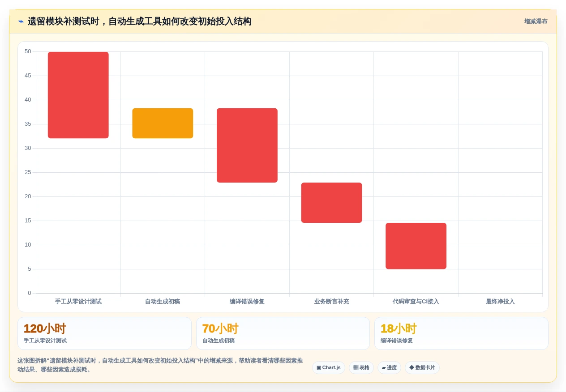Image resolution: width=566 pixels, height=392 pixels.
Task: Click the 数据卡片 tag chip
Action: click(x=422, y=368)
